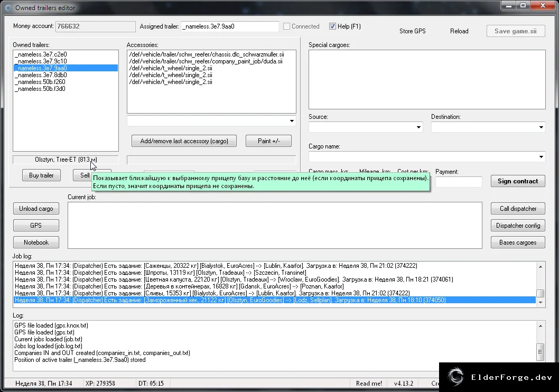This screenshot has width=559, height=392.
Task: Click the Save game.sii button
Action: 516,31
